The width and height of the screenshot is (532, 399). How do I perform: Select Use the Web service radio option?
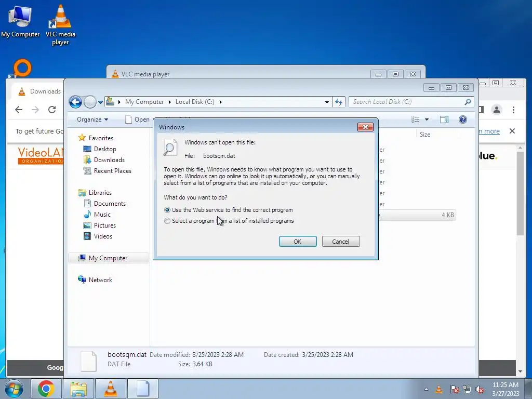(167, 210)
